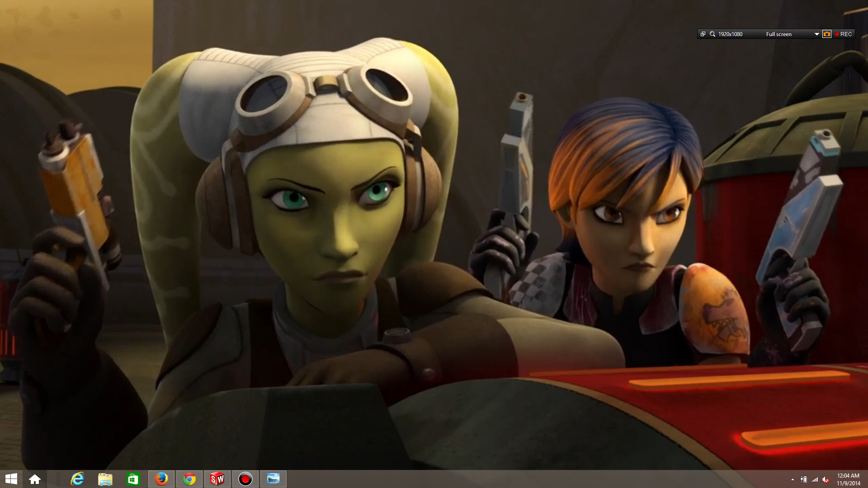Click the Full screen label in recorder
The image size is (868, 488).
(778, 34)
